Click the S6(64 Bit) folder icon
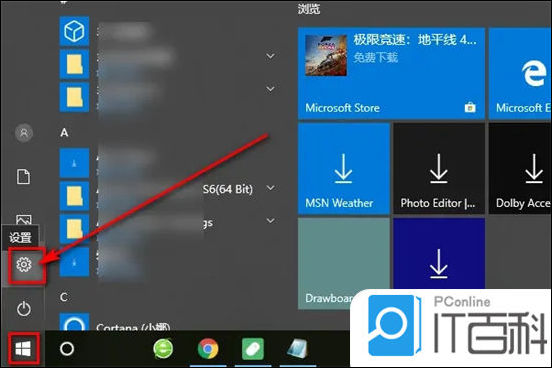The height and width of the screenshot is (368, 552). click(74, 196)
